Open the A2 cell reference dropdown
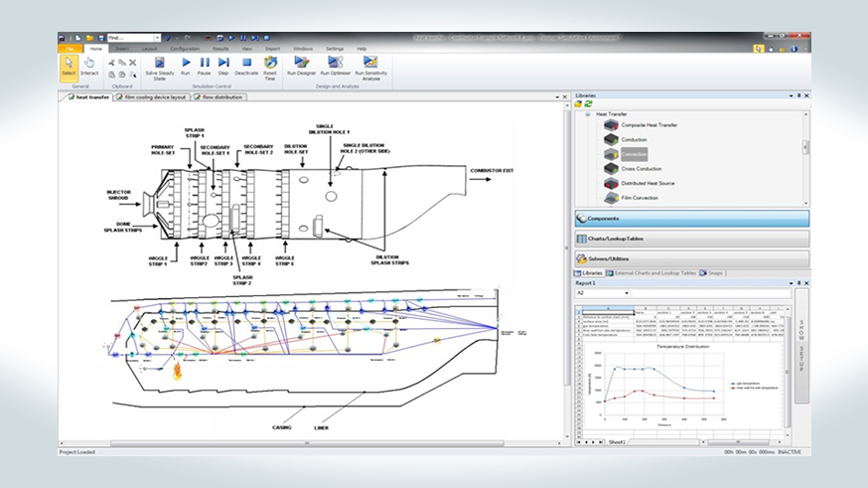The width and height of the screenshot is (868, 488). (x=626, y=293)
